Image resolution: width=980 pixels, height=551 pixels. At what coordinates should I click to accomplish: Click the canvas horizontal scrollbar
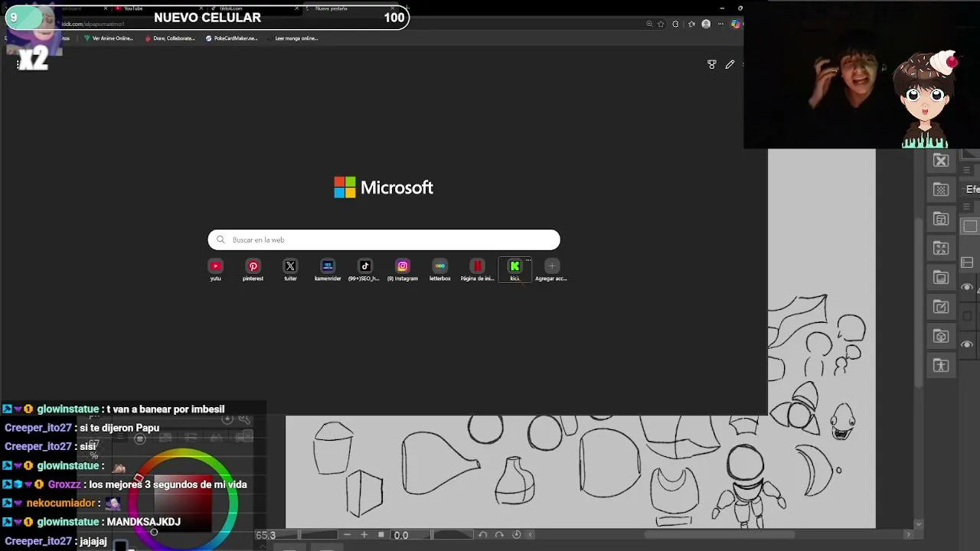pos(718,535)
